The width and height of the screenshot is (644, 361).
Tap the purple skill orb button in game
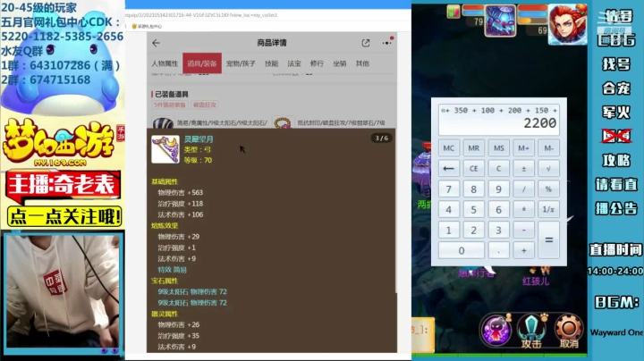click(496, 331)
